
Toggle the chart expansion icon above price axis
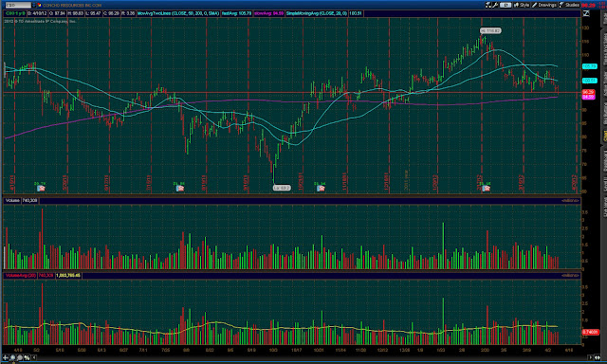click(x=586, y=13)
